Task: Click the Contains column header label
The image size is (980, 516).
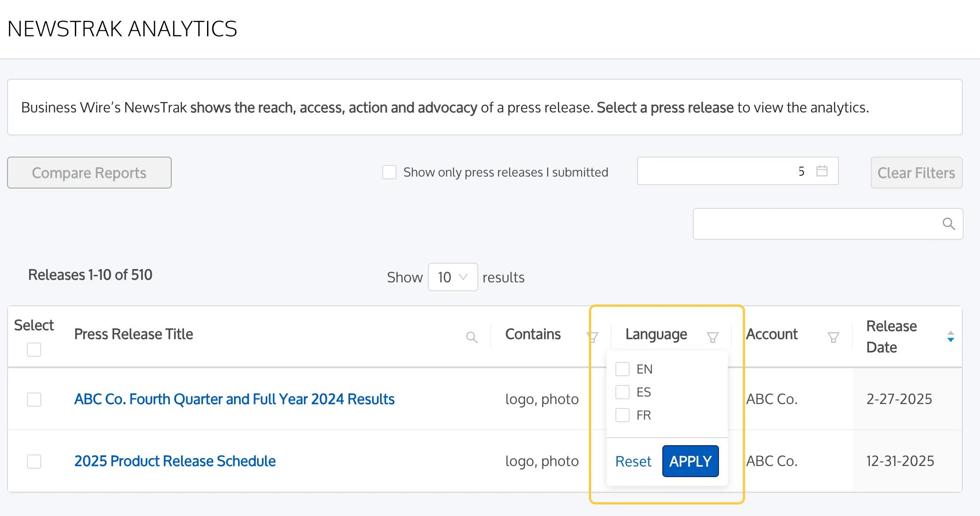Action: [533, 334]
